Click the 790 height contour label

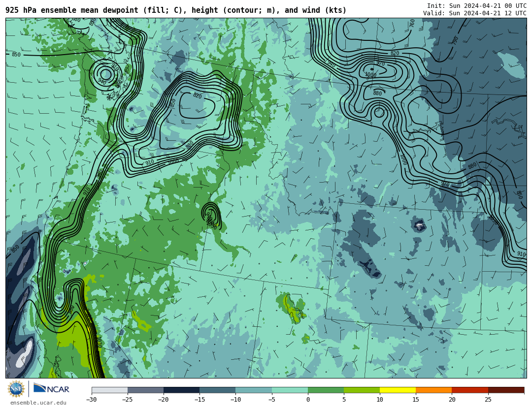tap(455, 40)
